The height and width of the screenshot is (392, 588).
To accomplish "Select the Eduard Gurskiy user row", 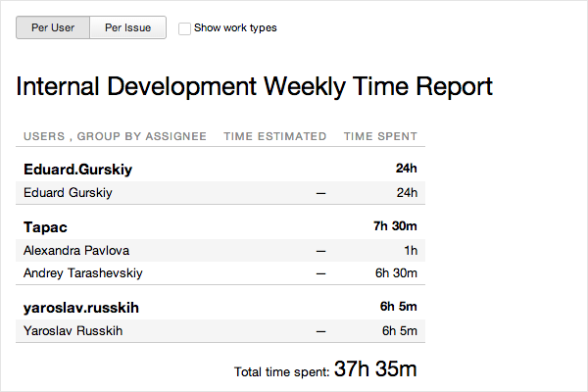I will pos(220,193).
